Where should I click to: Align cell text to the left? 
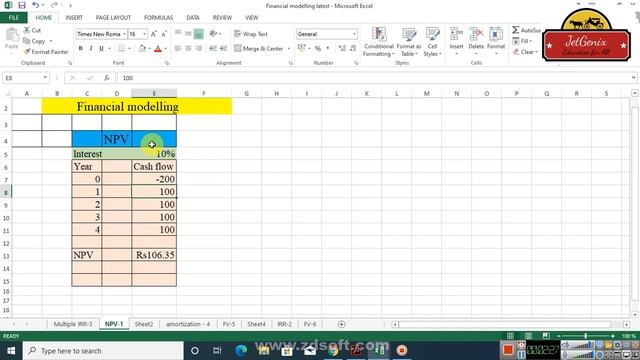(x=178, y=49)
